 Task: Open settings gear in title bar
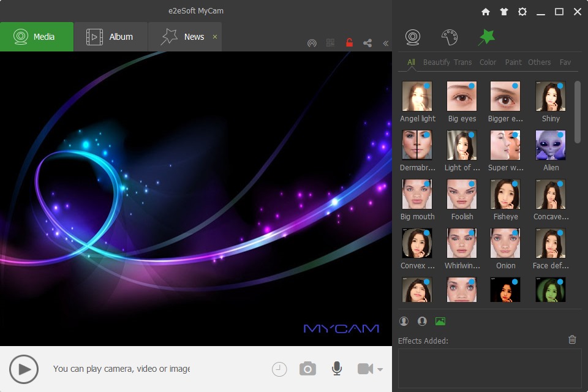(522, 12)
